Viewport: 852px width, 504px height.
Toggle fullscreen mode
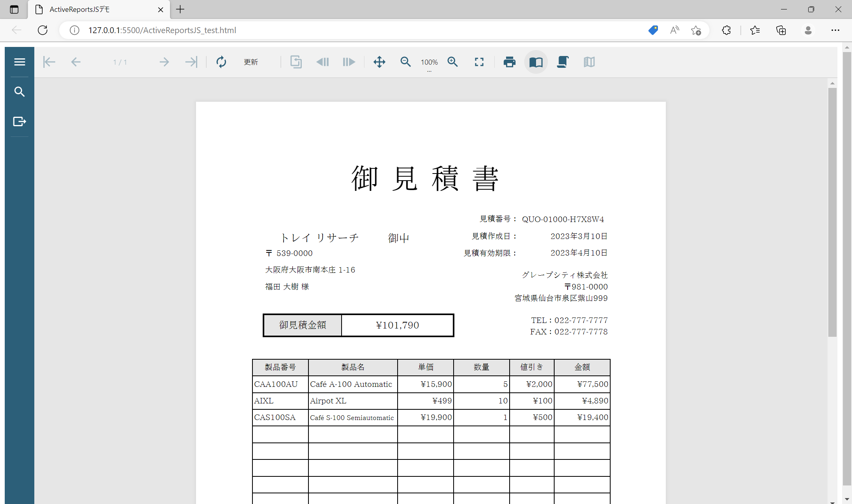[x=479, y=62]
